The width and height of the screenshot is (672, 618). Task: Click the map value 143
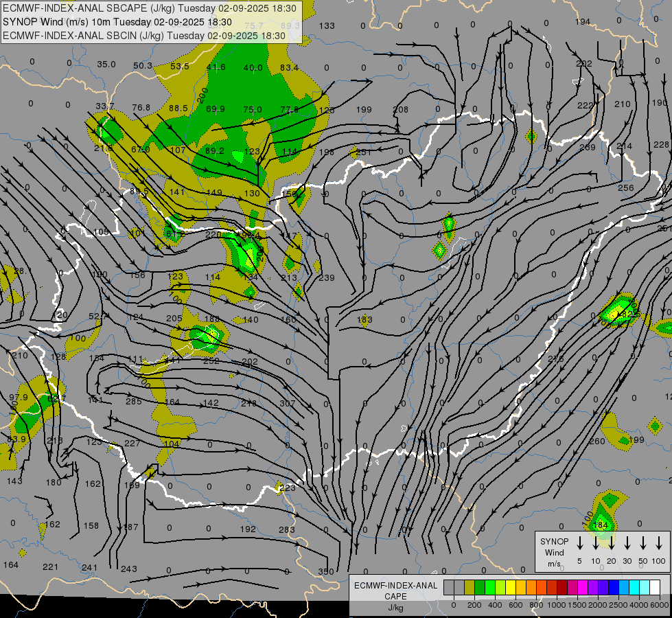click(14, 481)
